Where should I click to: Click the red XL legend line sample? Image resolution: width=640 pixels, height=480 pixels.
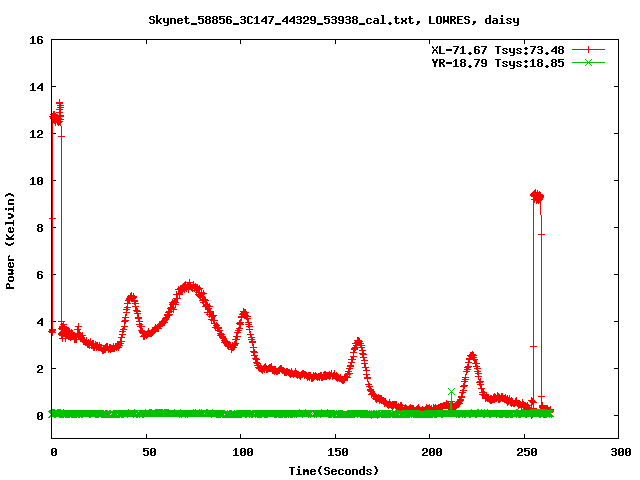[x=588, y=50]
